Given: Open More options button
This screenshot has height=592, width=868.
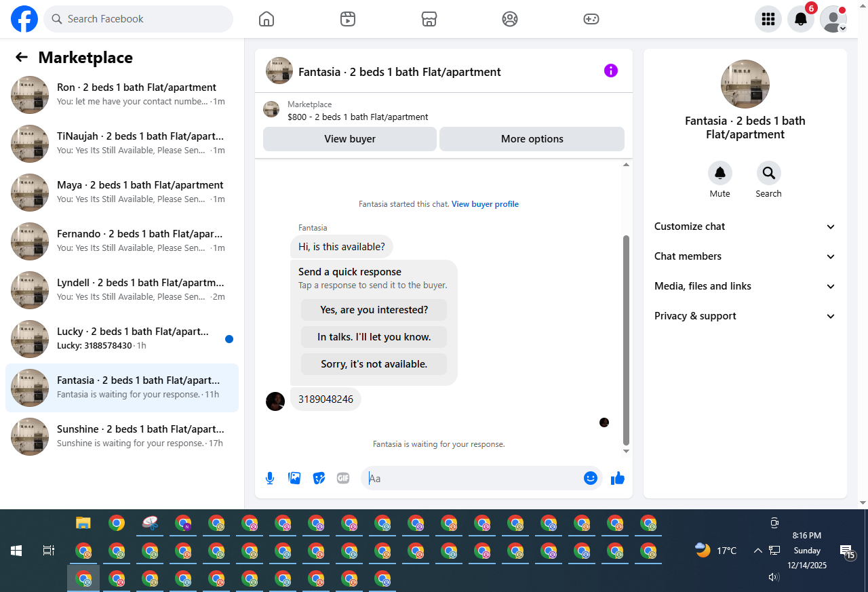Looking at the screenshot, I should pos(532,139).
